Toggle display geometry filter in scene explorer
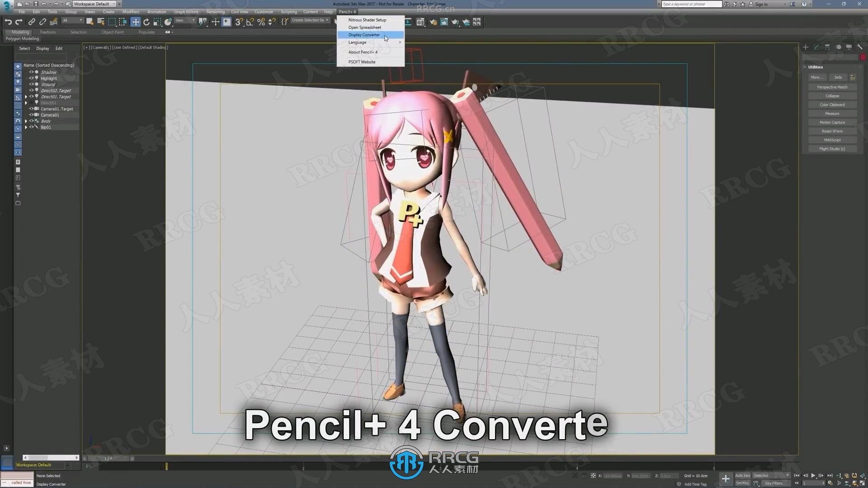868x488 pixels. coord(18,66)
